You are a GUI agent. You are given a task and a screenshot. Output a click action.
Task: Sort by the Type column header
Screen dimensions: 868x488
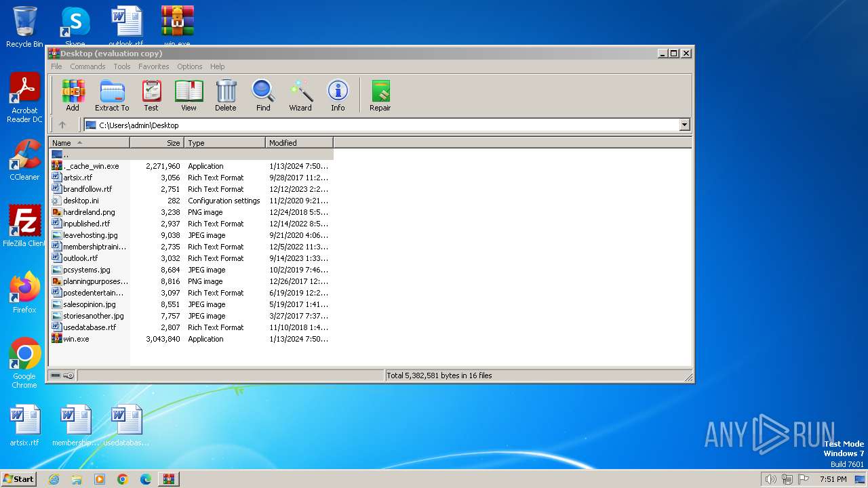(224, 143)
